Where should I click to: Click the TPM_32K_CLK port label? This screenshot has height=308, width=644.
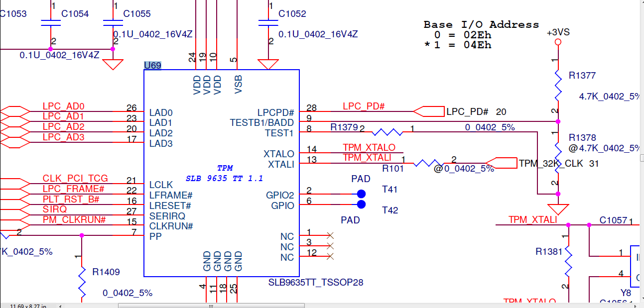click(552, 163)
